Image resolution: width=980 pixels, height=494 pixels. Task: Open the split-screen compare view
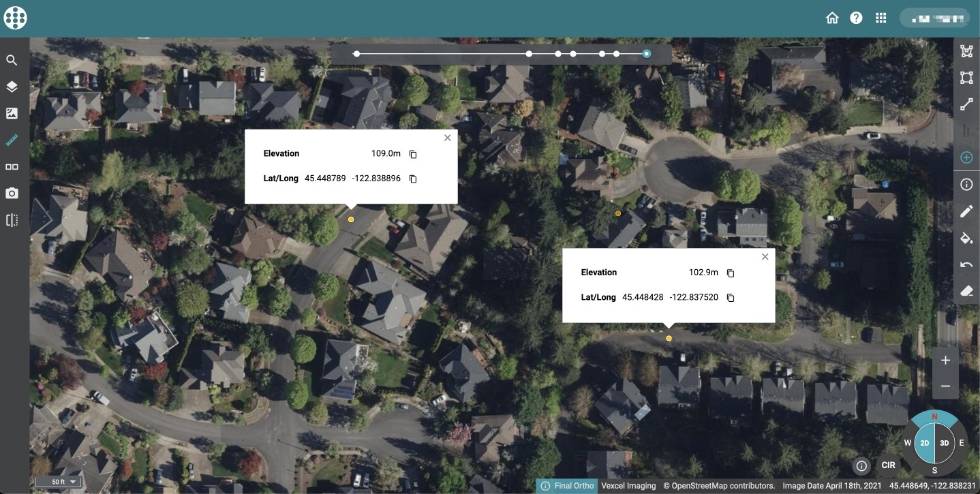point(12,219)
